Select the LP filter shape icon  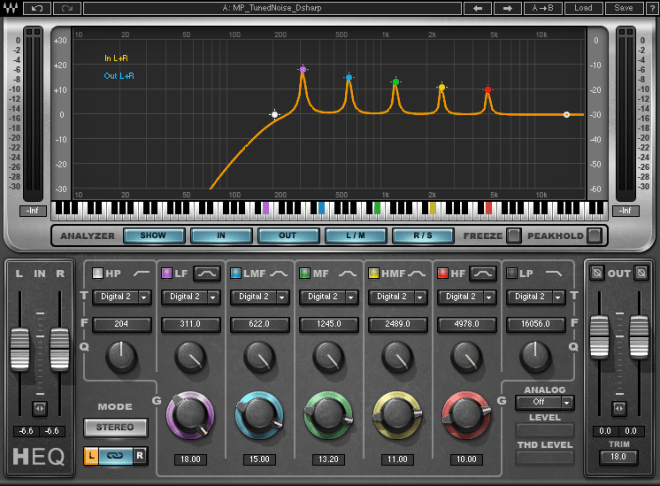(554, 274)
